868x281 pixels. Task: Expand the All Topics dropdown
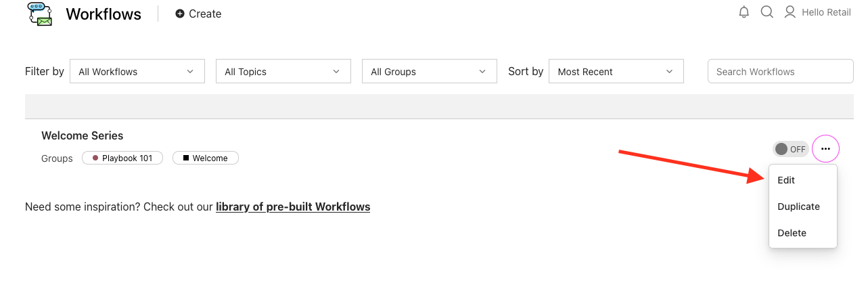click(x=283, y=72)
